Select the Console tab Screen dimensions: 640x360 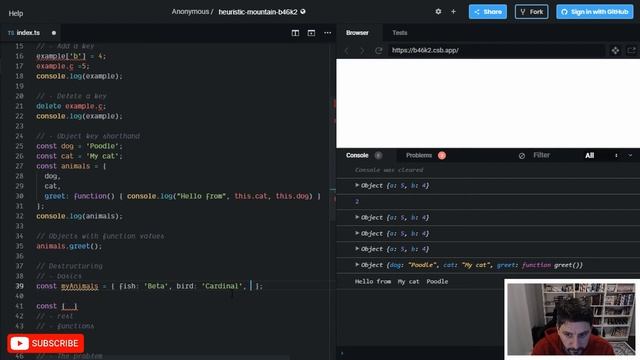(x=357, y=156)
